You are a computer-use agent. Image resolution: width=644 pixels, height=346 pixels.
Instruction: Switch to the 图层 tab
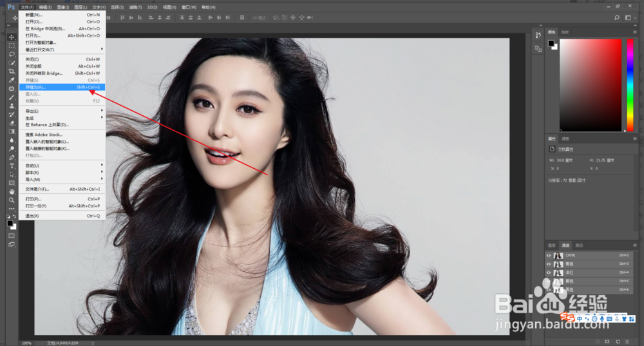pos(552,245)
